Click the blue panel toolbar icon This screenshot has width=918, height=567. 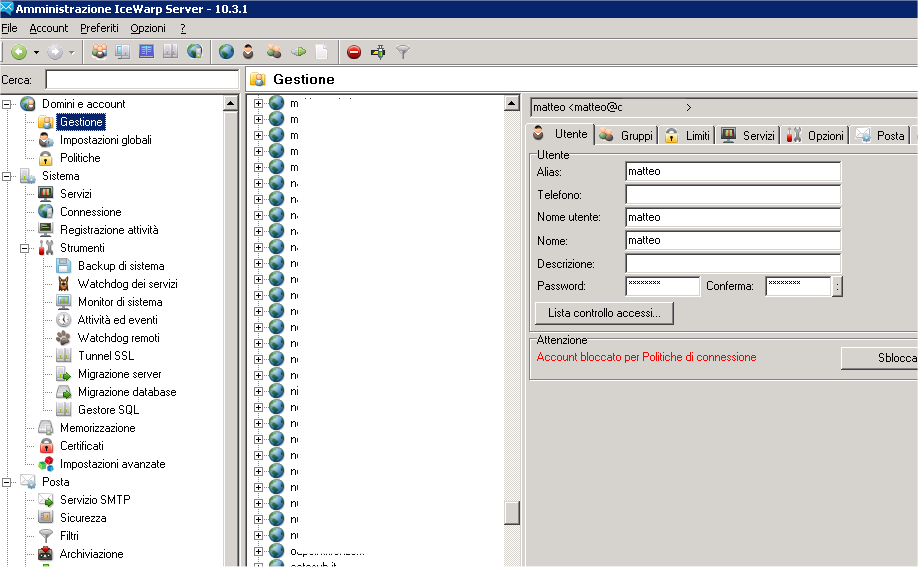coord(146,52)
